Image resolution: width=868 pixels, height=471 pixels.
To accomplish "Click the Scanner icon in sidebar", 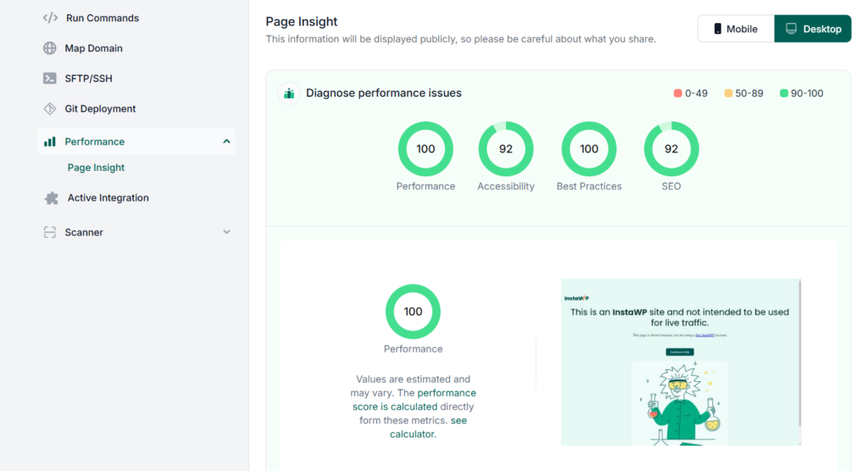I will tap(50, 232).
